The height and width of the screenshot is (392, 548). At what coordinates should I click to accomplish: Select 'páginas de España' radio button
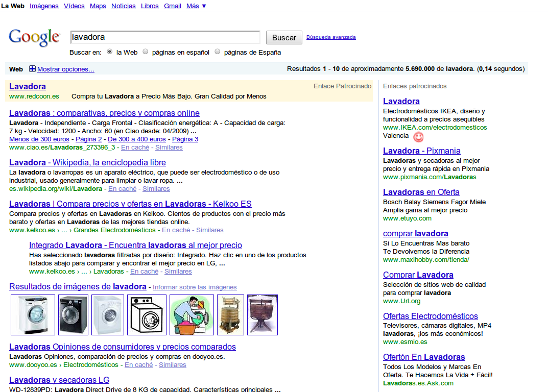pyautogui.click(x=218, y=52)
